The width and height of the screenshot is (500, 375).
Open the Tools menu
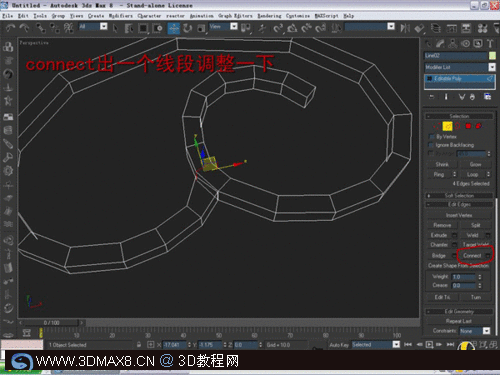coord(40,16)
